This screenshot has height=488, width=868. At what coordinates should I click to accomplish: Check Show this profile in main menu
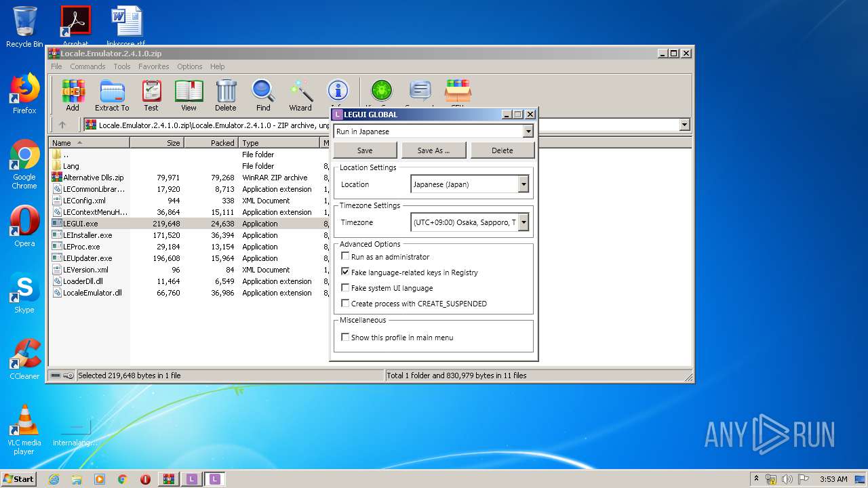click(x=345, y=337)
